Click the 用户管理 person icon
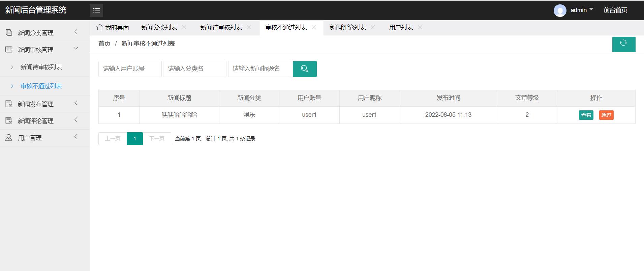Viewport: 644px width, 271px height. click(x=9, y=138)
